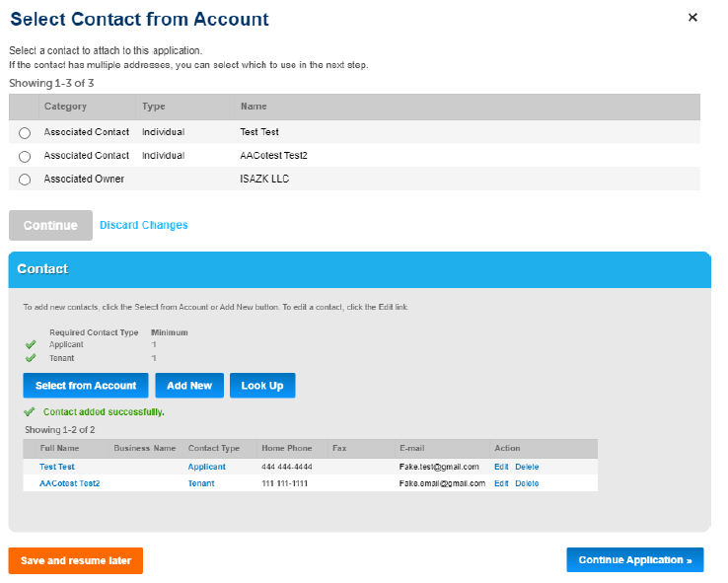Click the Tenant contact type link
This screenshot has height=583, width=728.
(x=201, y=483)
